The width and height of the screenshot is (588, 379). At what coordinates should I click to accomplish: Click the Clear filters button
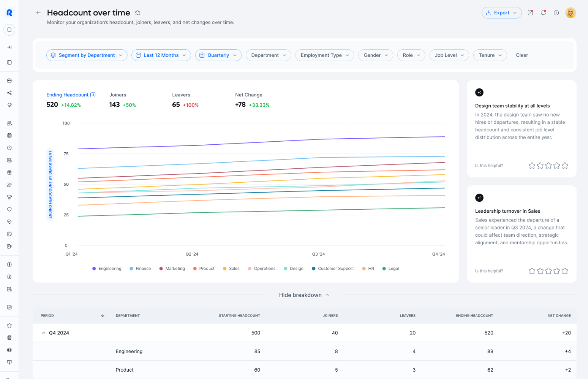522,55
